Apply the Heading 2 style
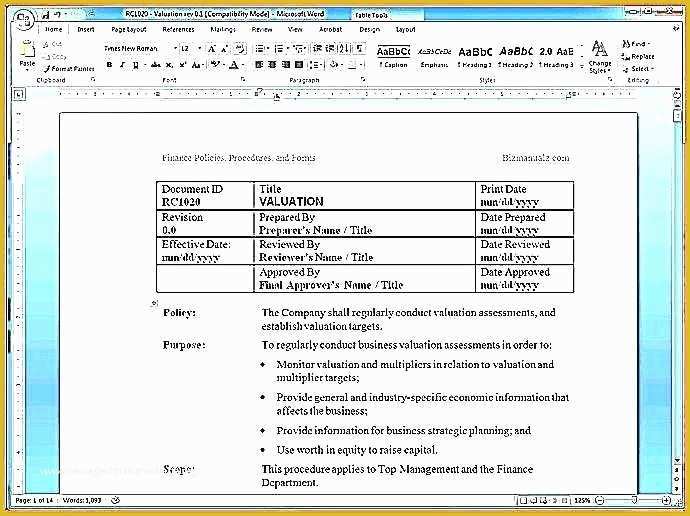This screenshot has width=690, height=516. [516, 57]
